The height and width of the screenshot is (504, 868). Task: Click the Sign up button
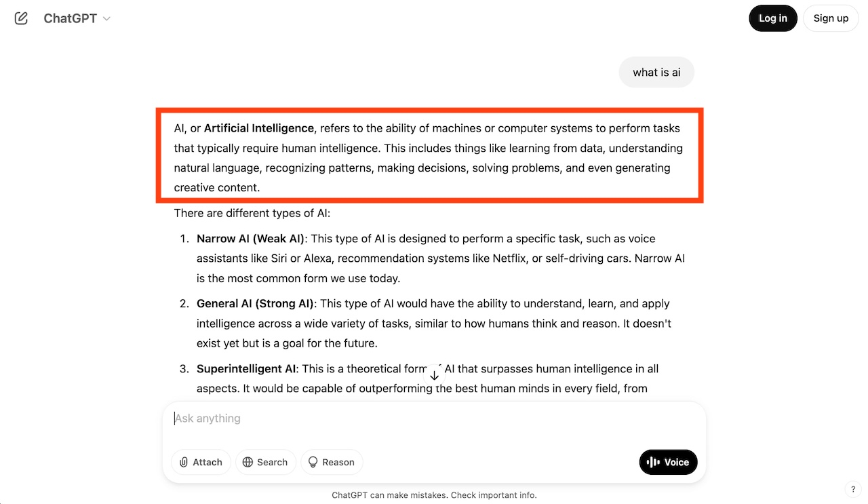click(x=831, y=18)
